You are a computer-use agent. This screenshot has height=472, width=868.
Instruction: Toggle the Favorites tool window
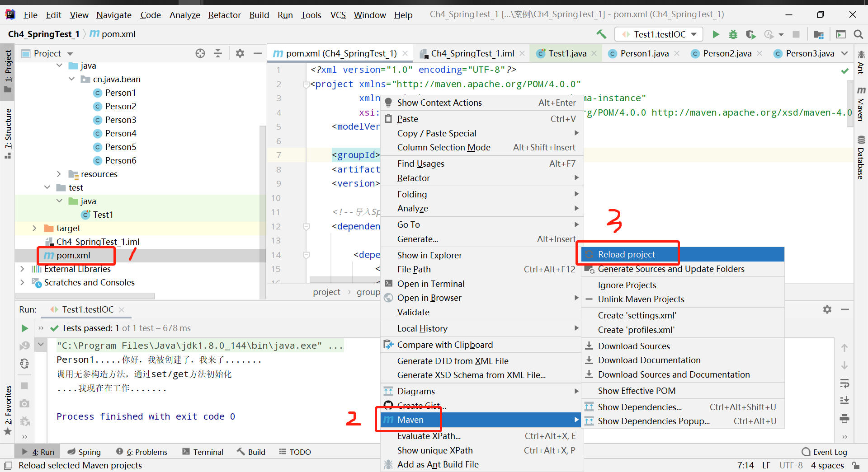click(x=7, y=407)
